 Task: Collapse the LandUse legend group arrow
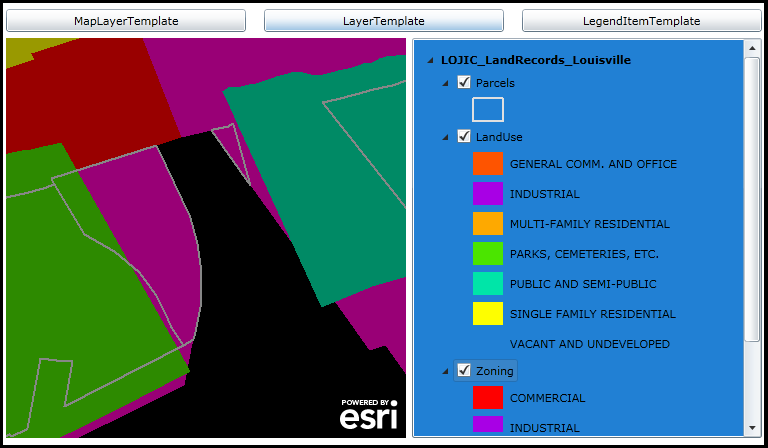[446, 137]
